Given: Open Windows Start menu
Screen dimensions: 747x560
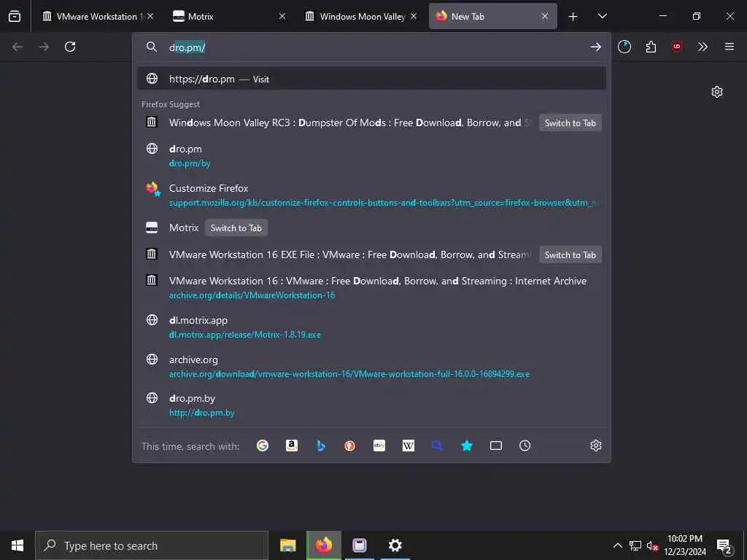Looking at the screenshot, I should [18, 545].
